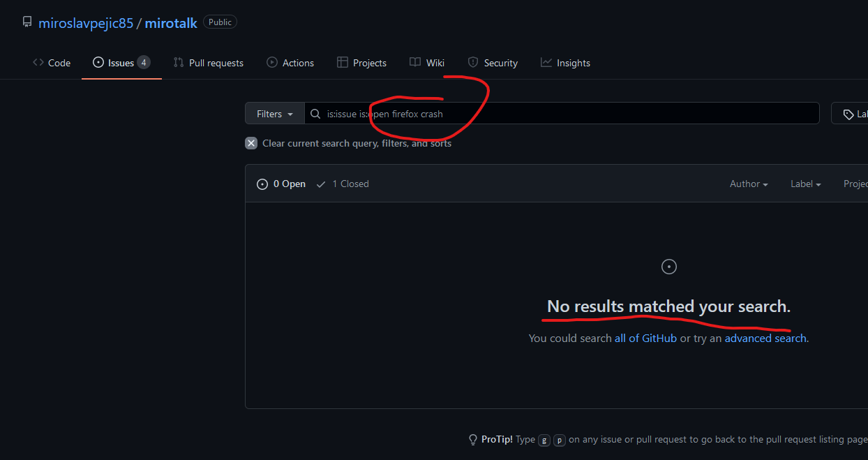The height and width of the screenshot is (460, 868).
Task: Open the Label filter dropdown
Action: point(805,184)
